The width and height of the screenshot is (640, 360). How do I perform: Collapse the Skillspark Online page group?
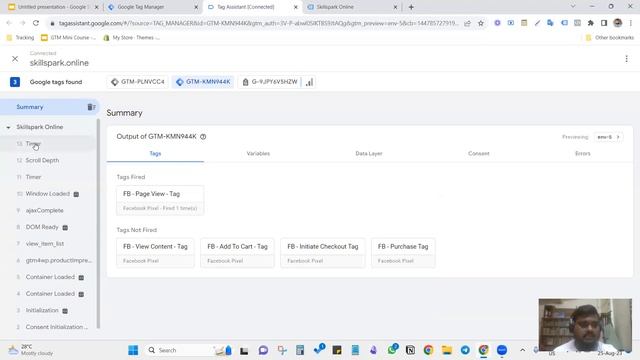pos(8,127)
